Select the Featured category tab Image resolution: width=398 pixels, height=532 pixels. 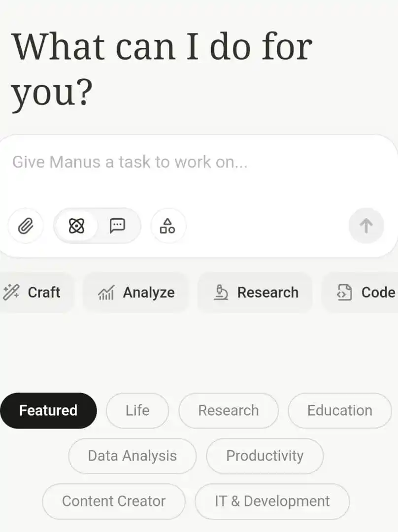[x=49, y=410]
